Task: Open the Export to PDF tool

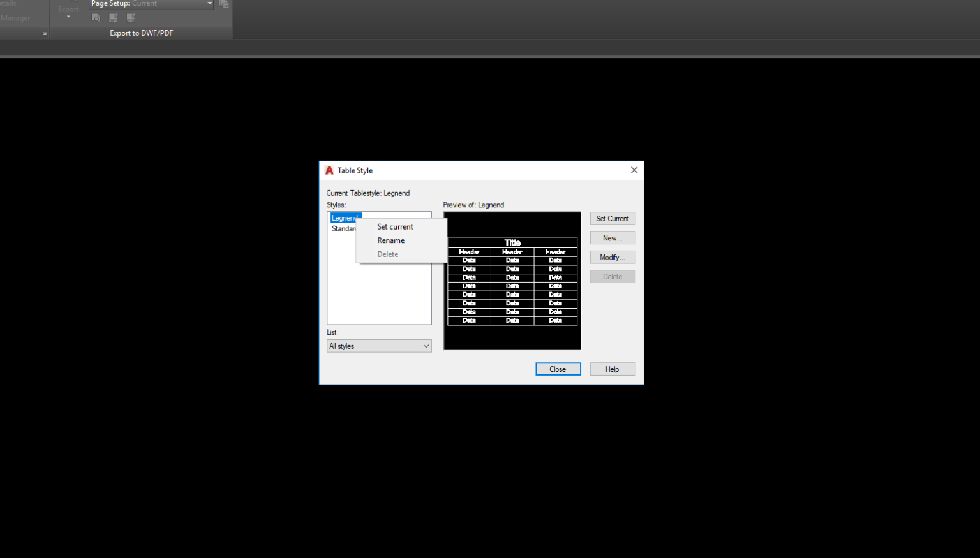Action: 130,18
